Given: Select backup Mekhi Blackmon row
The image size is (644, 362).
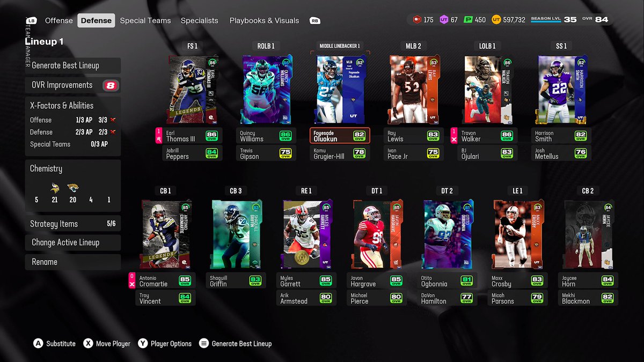Looking at the screenshot, I should 589,298.
